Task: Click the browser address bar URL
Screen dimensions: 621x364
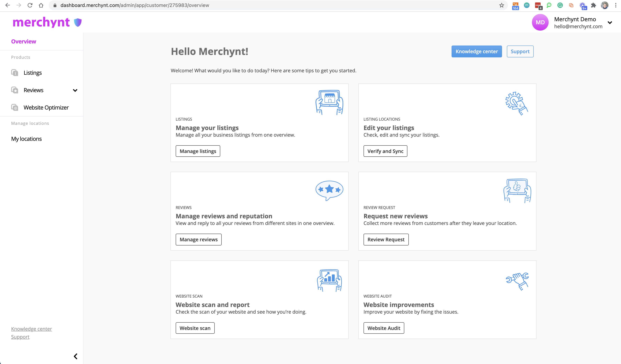Action: click(135, 5)
